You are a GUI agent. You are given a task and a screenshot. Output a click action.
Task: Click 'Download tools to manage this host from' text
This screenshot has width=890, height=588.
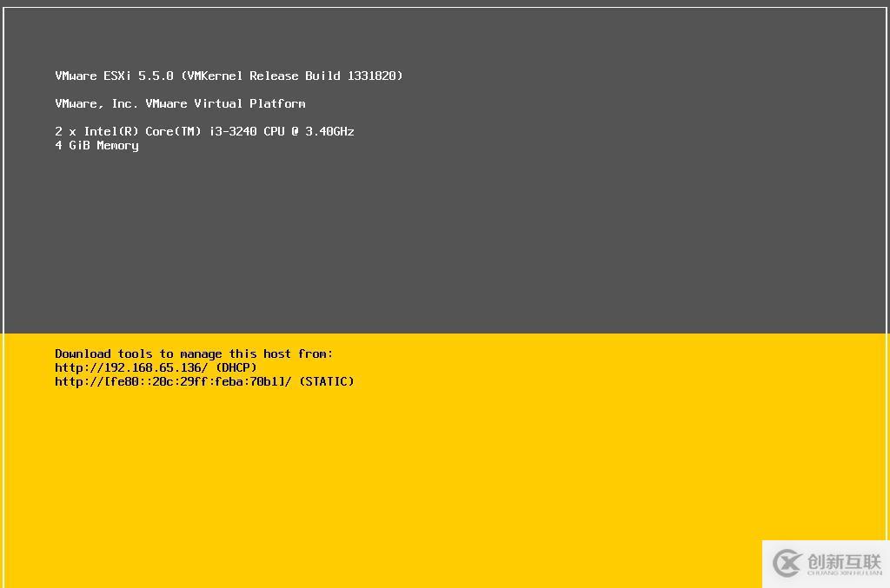pyautogui.click(x=194, y=353)
